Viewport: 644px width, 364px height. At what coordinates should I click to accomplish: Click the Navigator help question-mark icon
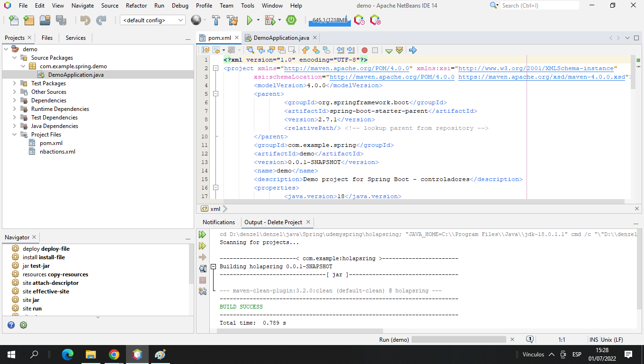[x=11, y=325]
